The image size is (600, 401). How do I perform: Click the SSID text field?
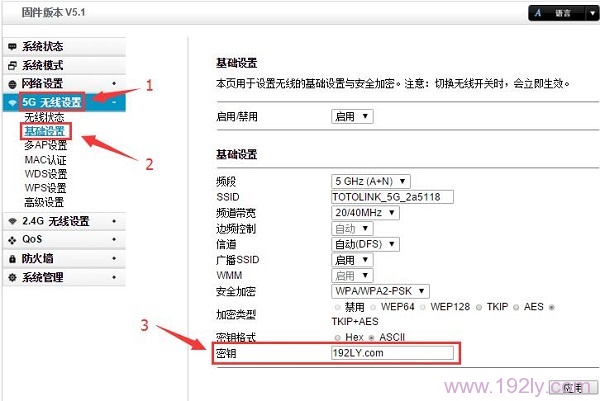392,197
